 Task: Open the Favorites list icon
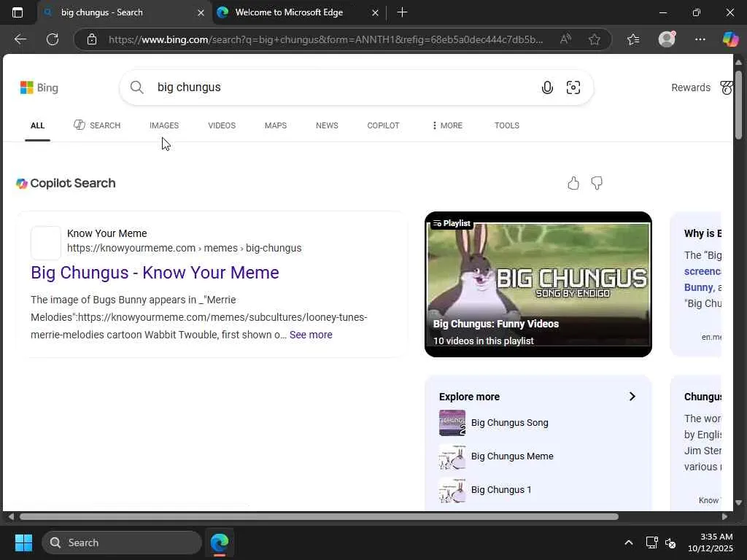pos(633,39)
